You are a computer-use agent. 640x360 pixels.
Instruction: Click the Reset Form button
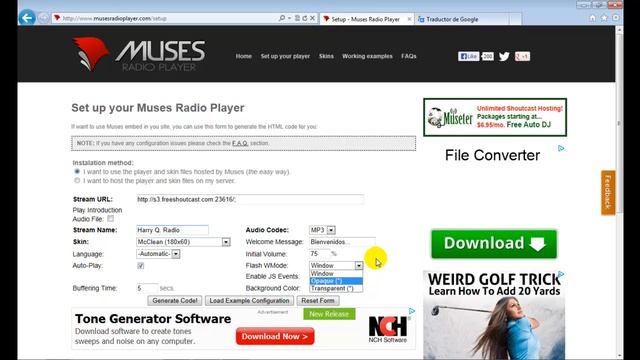318,300
